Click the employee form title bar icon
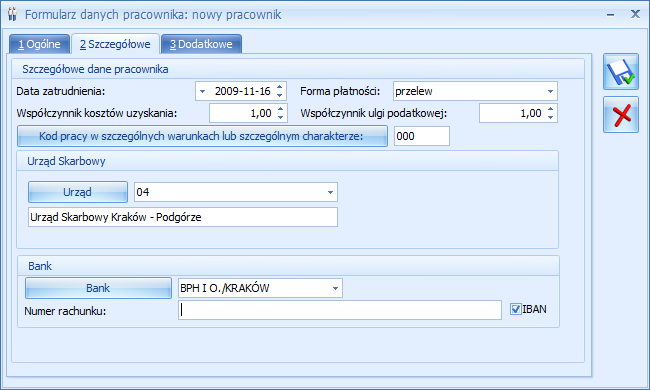 click(x=12, y=14)
